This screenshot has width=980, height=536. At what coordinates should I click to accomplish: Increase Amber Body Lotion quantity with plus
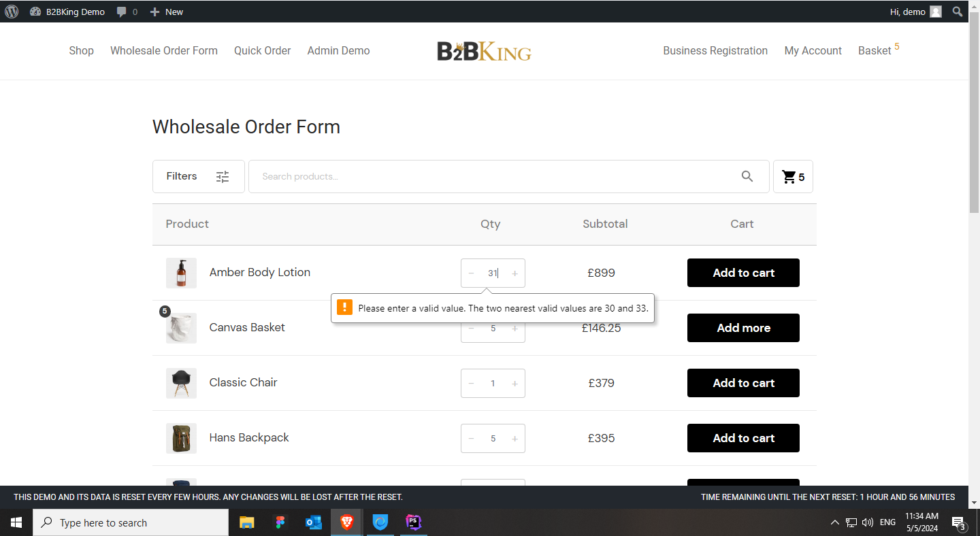pyautogui.click(x=514, y=273)
